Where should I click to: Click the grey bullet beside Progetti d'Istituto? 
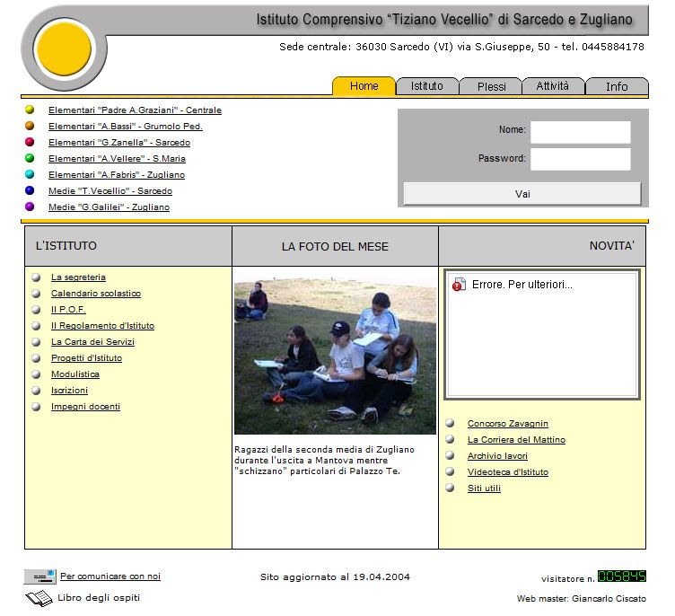click(x=36, y=358)
